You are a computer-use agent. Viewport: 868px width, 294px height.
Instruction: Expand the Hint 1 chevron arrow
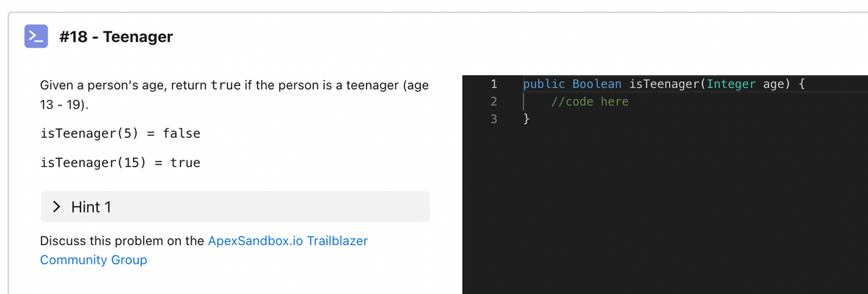(56, 207)
